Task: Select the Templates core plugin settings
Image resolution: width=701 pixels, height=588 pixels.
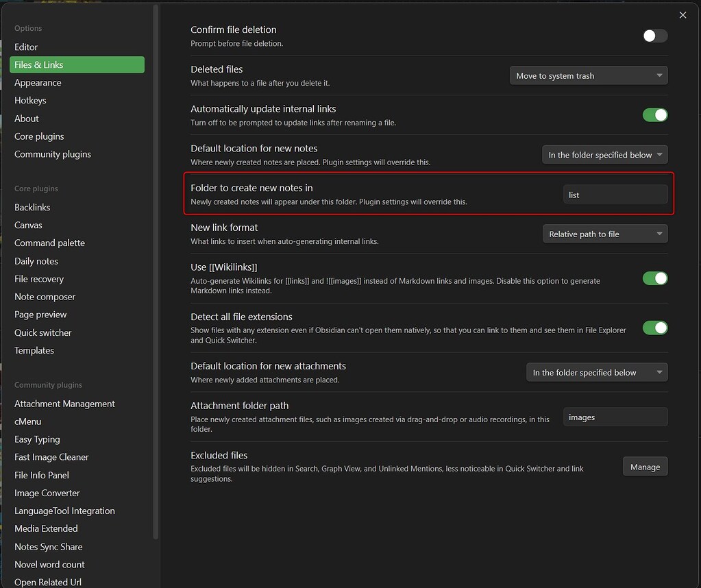Action: (34, 350)
